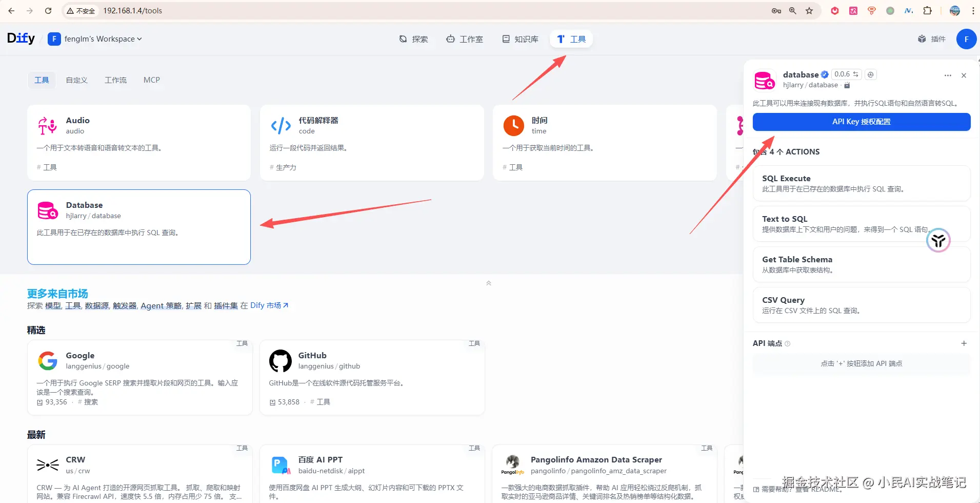Screen dimensions: 980x503
Task: Open the Chrome profile avatar
Action: tap(955, 11)
